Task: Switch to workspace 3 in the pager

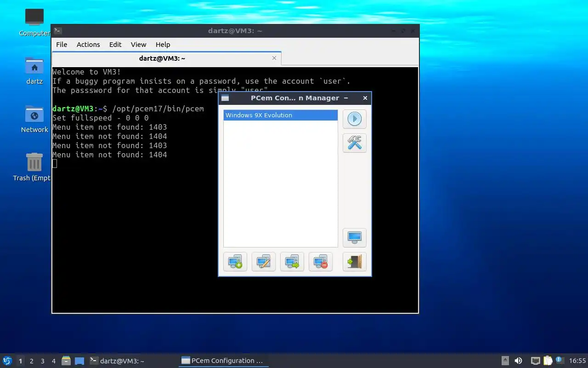Action: 42,361
